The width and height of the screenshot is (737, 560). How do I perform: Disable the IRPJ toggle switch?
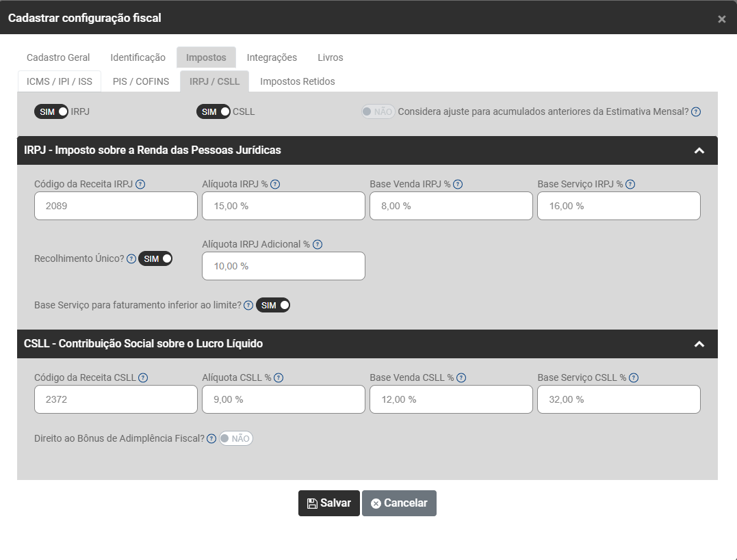[x=51, y=111]
